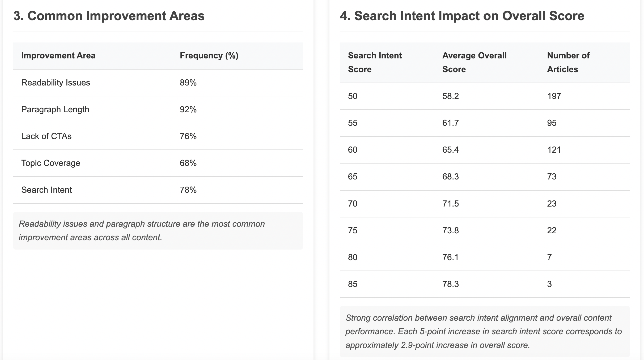Click the 58.2 average overall score cell
The width and height of the screenshot is (644, 360).
pos(450,96)
